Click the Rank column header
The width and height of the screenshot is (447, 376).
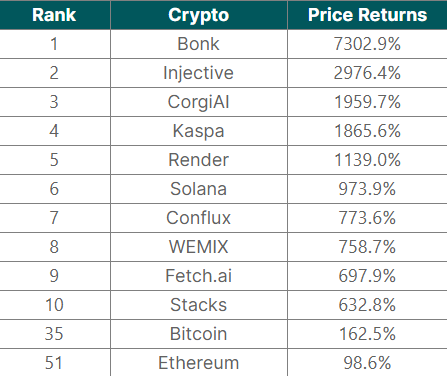[x=54, y=15]
